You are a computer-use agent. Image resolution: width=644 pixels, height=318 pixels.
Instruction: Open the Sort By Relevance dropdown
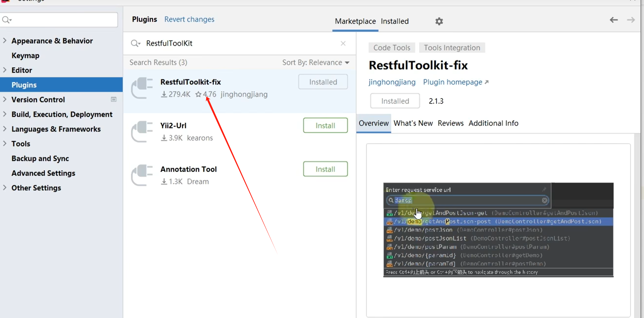[316, 62]
